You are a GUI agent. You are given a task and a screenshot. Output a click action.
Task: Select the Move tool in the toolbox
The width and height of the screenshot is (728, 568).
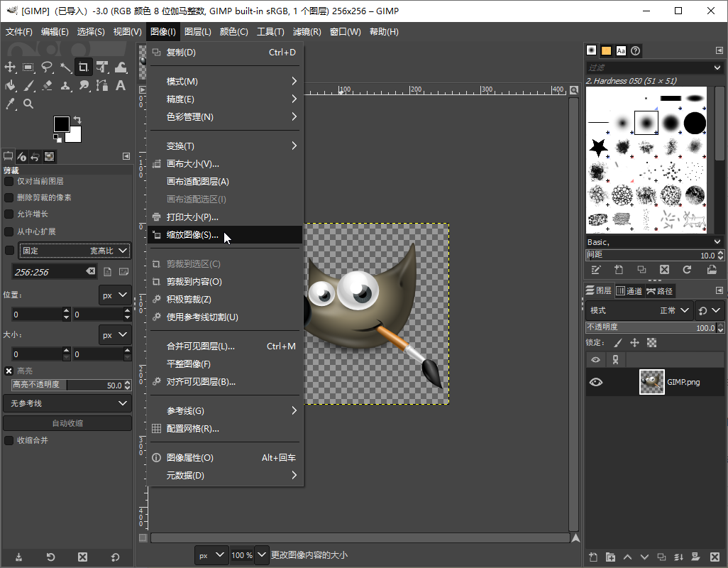click(x=10, y=67)
